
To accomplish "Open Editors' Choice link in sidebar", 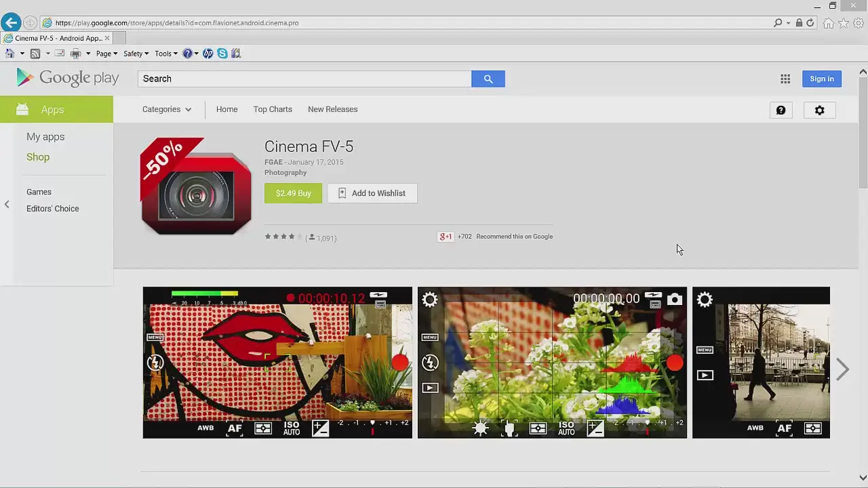I will click(53, 209).
